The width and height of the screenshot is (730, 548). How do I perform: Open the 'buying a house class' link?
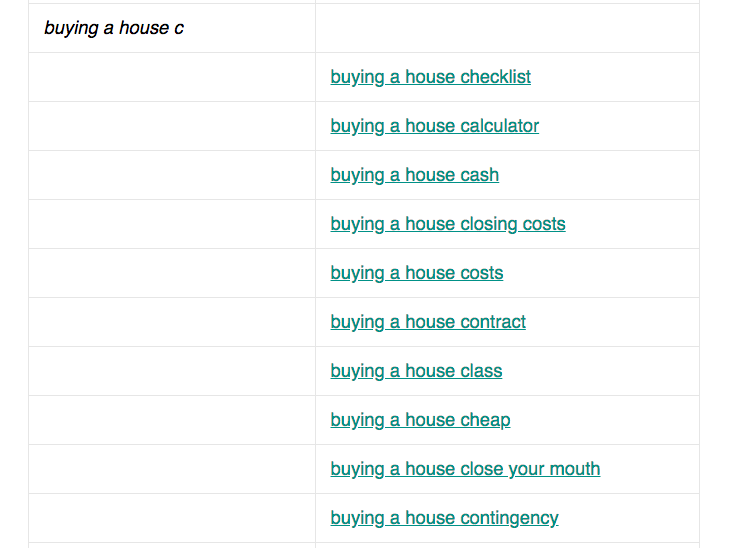coord(416,371)
